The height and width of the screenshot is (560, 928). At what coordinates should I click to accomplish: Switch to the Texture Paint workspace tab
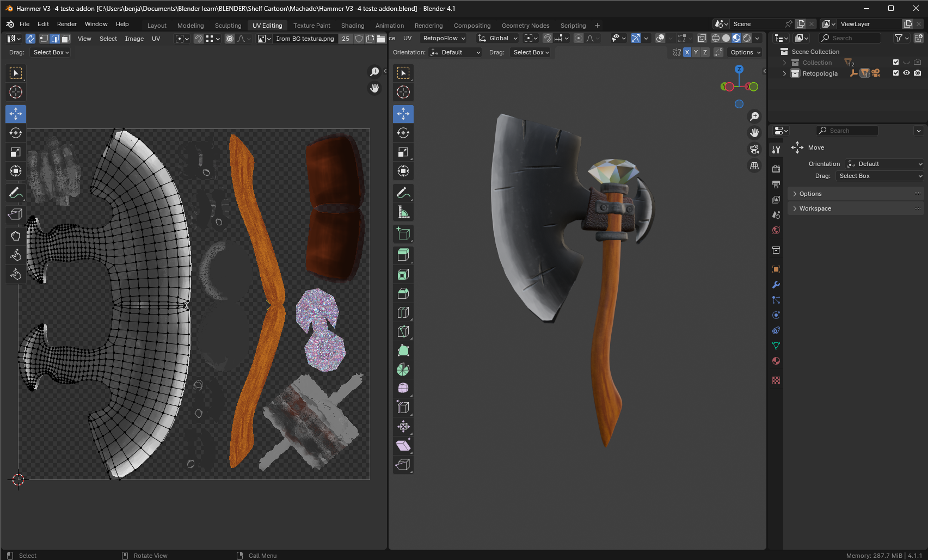(311, 26)
